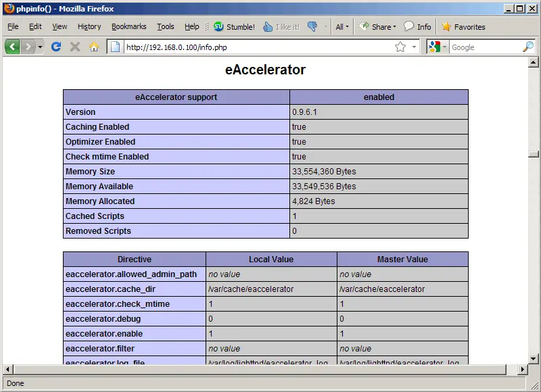541x392 pixels.
Task: Open the small arrow next to thumbs-down
Action: [325, 27]
